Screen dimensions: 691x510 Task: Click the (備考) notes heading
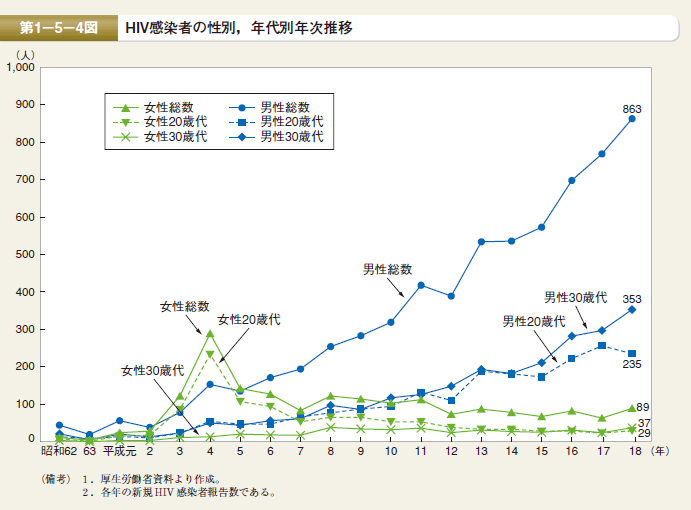(56, 479)
